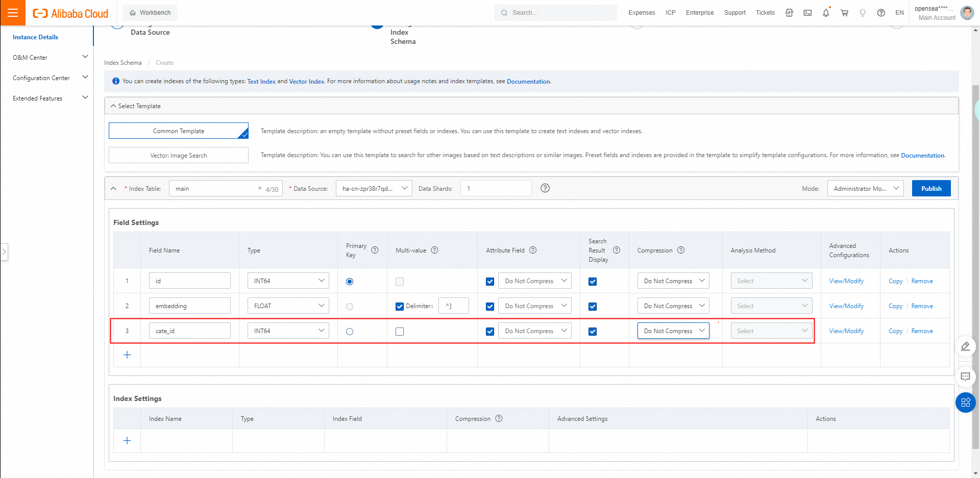Enable multi-value for cate_id field
Viewport: 980px width, 478px height.
pos(400,332)
